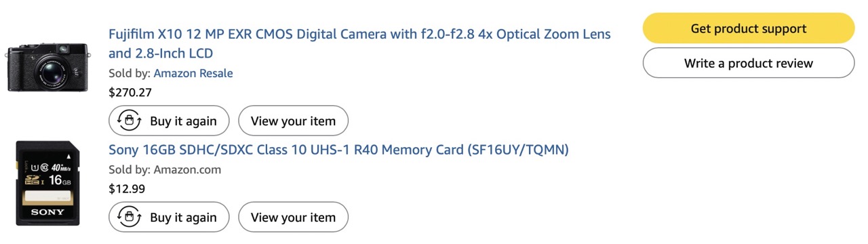Open the Sony memory card product thumbnail
The image size is (868, 244).
[x=47, y=183]
